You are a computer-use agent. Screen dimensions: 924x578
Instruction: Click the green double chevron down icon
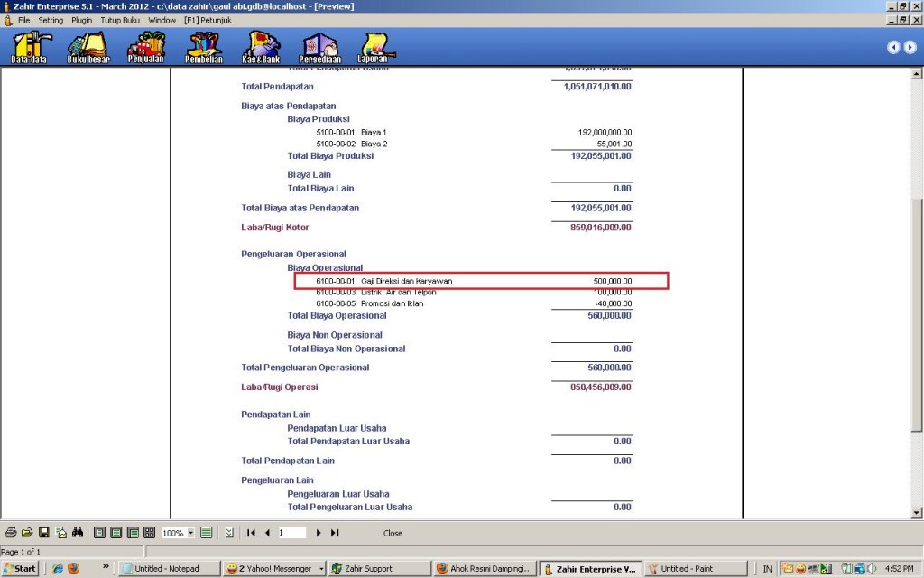(x=229, y=533)
